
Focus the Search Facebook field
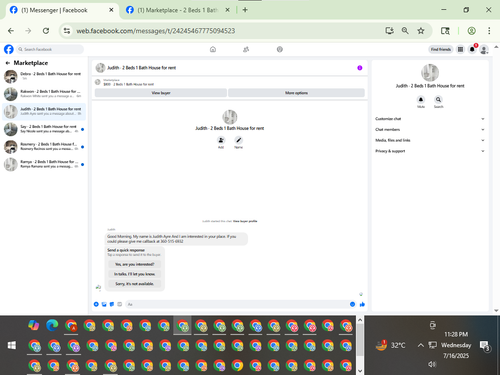pos(50,49)
